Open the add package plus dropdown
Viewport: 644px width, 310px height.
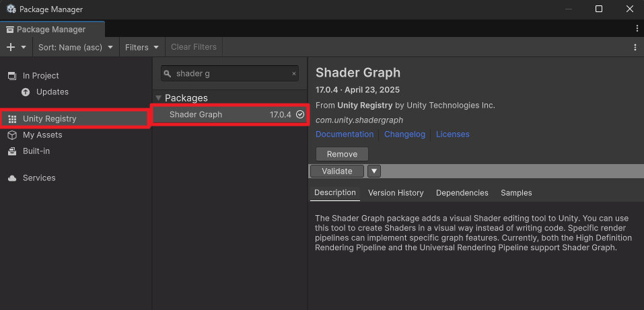(x=16, y=47)
